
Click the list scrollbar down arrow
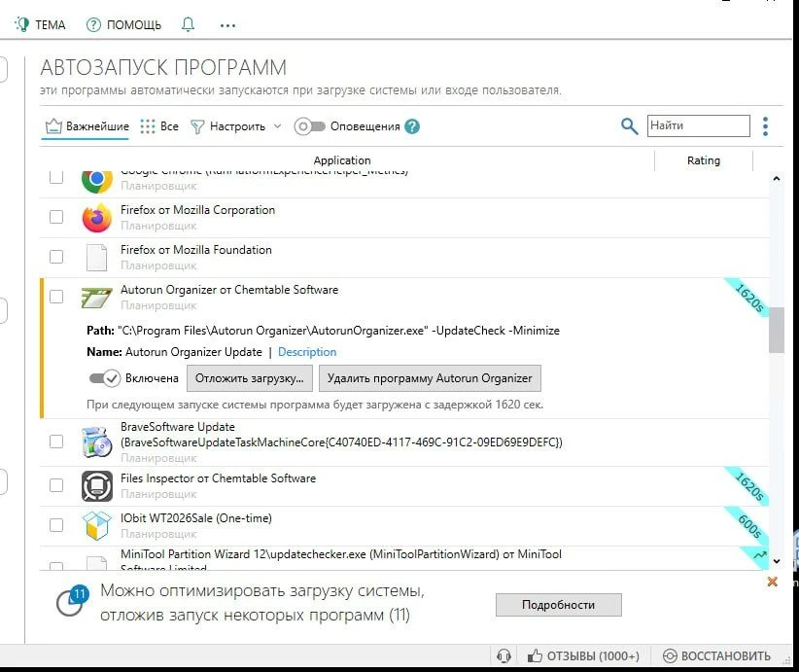pyautogui.click(x=776, y=561)
